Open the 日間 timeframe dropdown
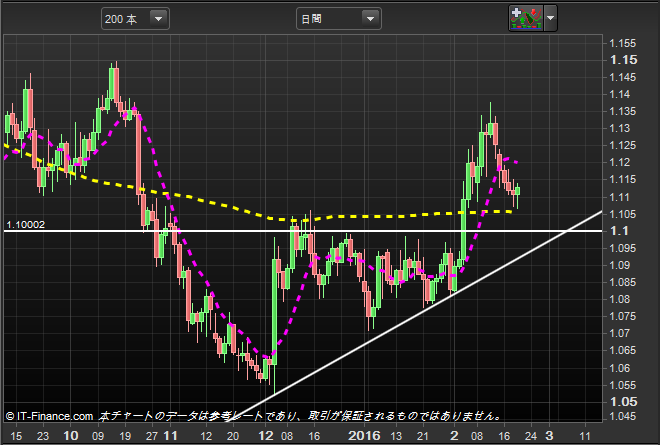The image size is (660, 445). [x=339, y=19]
